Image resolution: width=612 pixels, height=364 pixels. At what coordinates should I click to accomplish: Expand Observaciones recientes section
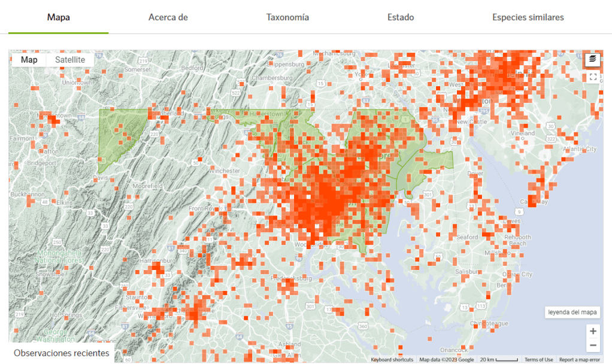point(61,353)
